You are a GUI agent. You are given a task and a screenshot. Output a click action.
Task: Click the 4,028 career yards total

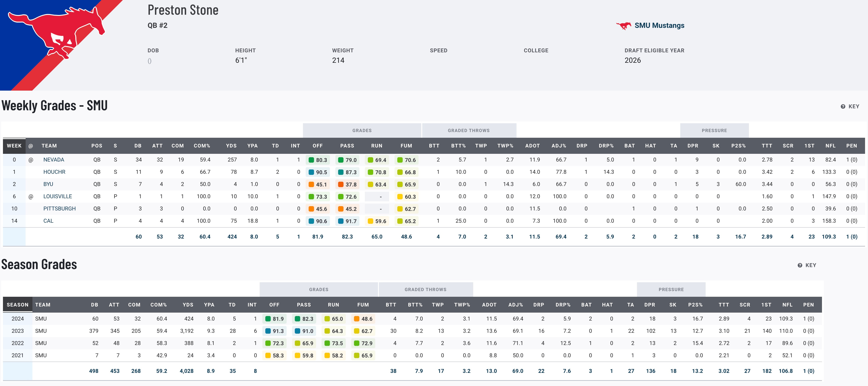tap(187, 371)
